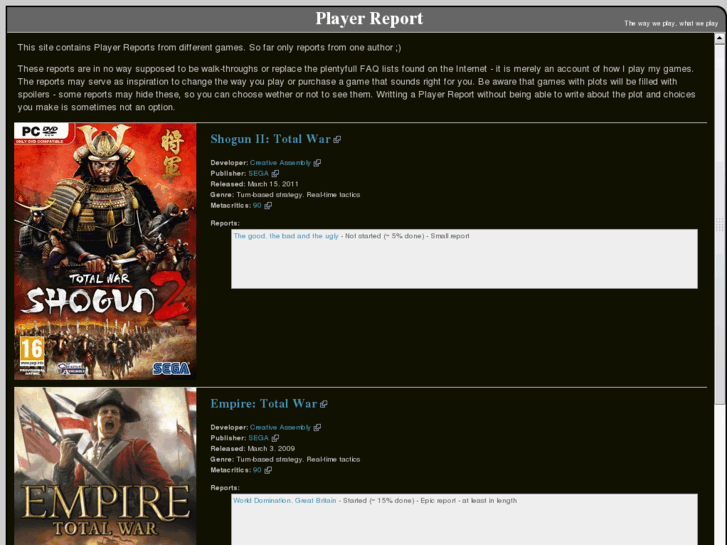Open Creative Assembly developer link under Shogun II

(x=280, y=163)
